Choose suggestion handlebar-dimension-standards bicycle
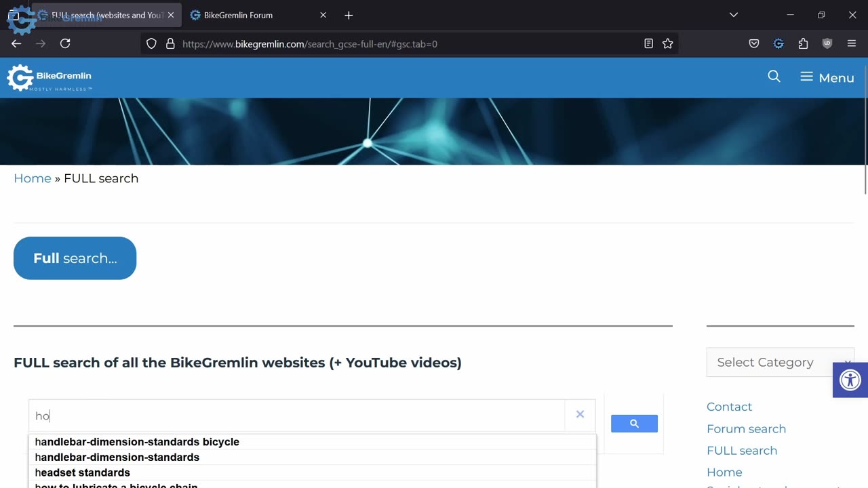This screenshot has width=868, height=488. 312,442
